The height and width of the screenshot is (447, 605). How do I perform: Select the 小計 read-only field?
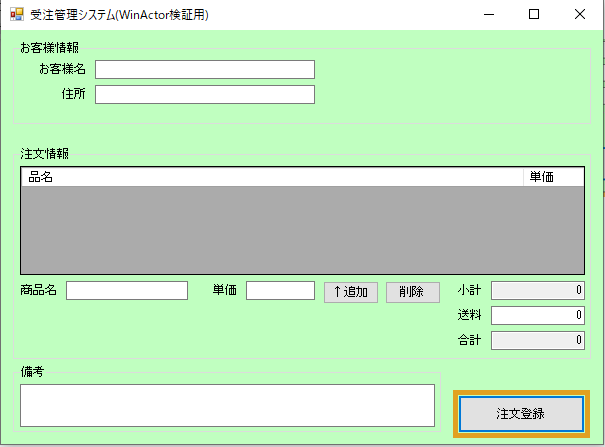click(537, 291)
